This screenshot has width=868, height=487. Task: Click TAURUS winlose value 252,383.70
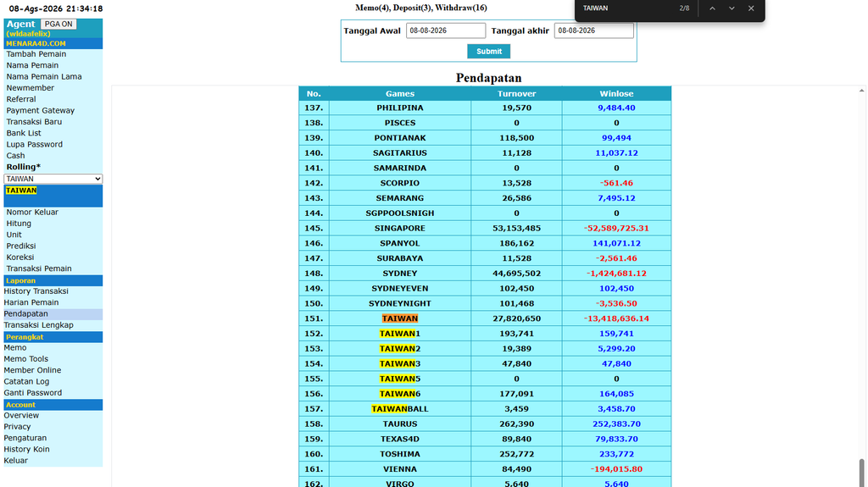coord(616,424)
